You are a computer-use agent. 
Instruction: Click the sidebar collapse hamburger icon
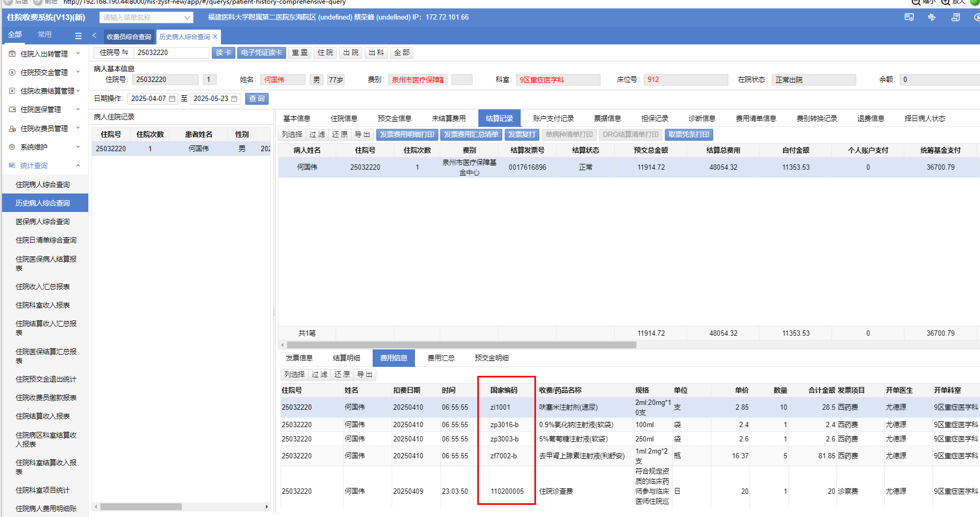[x=78, y=36]
